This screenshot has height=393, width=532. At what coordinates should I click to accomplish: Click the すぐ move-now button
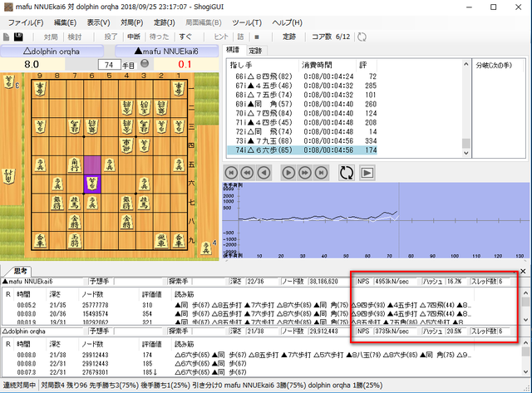coord(185,37)
